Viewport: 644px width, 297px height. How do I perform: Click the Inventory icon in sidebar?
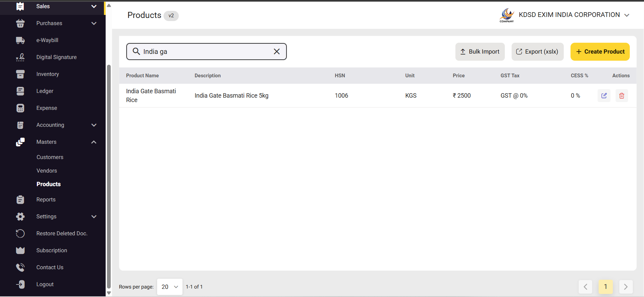point(20,74)
